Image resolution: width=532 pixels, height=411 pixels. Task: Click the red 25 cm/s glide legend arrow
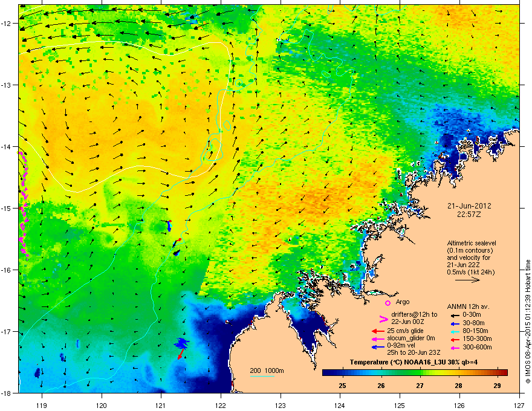point(378,331)
